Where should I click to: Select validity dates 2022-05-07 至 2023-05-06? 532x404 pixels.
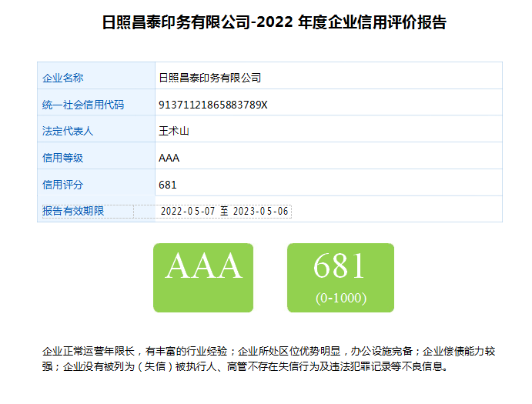pos(224,212)
